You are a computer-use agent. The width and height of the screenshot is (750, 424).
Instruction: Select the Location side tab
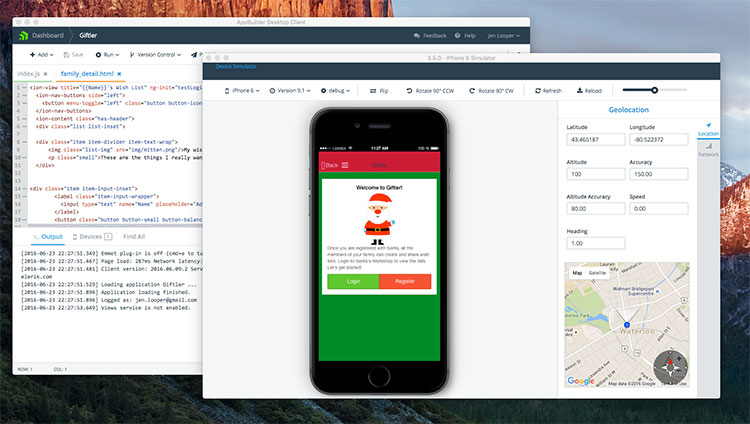[708, 130]
